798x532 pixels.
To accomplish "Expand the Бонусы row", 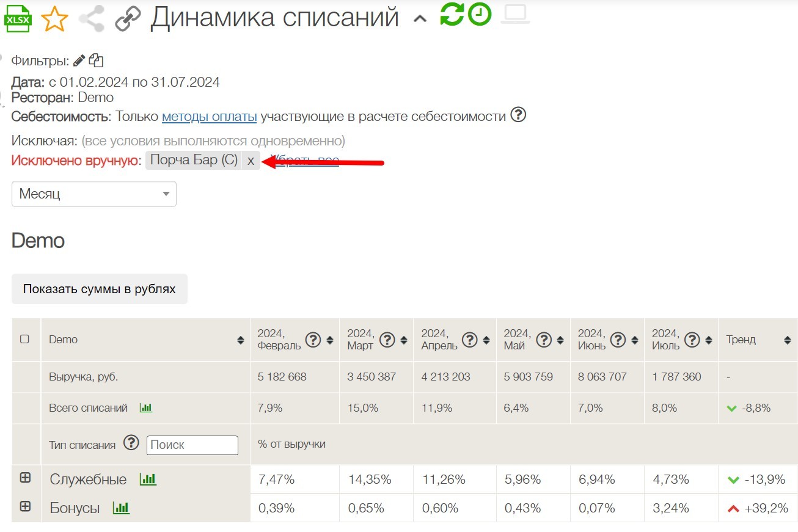I will 25,508.
